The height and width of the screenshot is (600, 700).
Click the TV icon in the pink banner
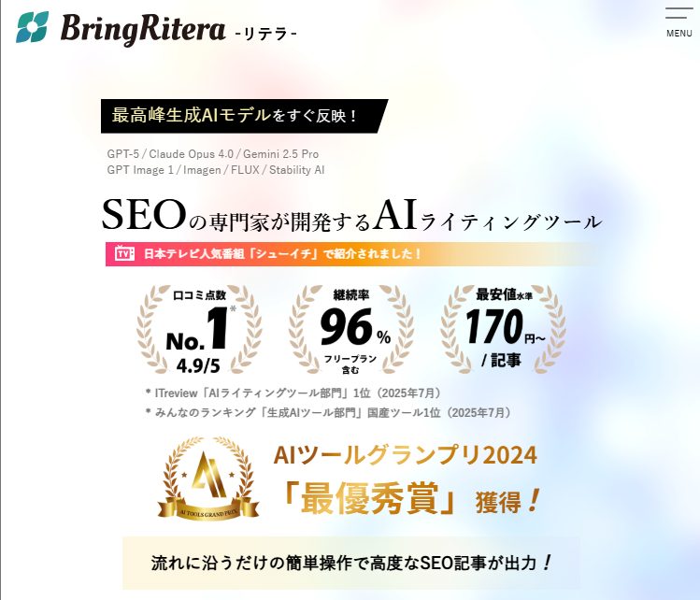coord(124,253)
